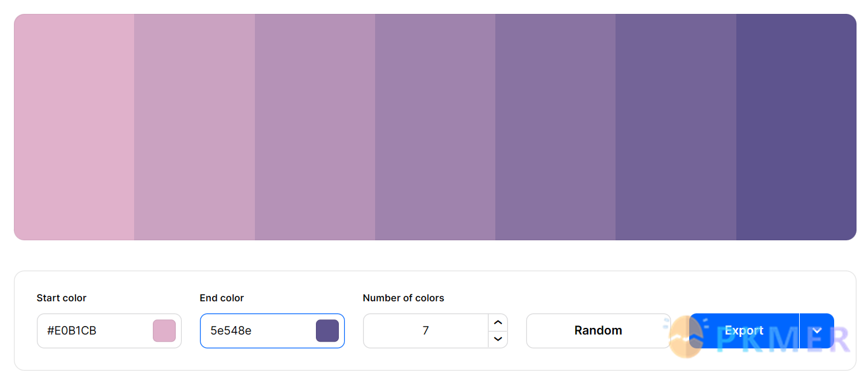Image resolution: width=868 pixels, height=381 pixels.
Task: Decrease number of colors with down arrow
Action: (498, 339)
